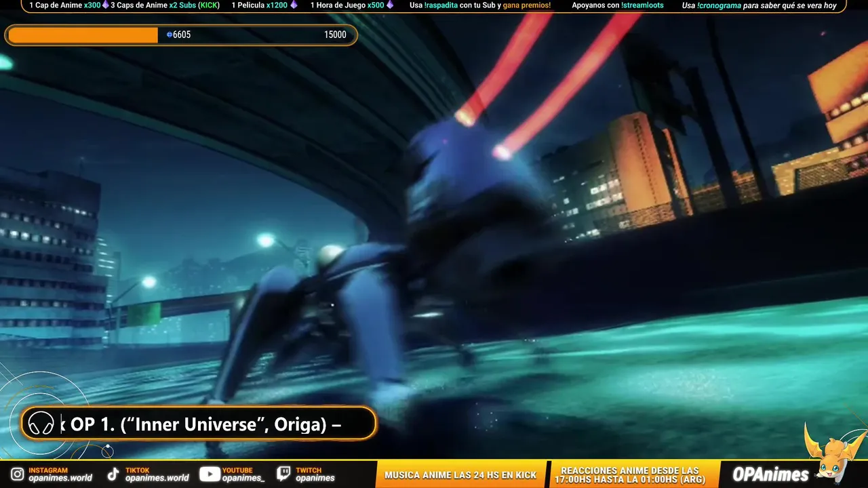Viewport: 868px width, 488px height.
Task: Click the 15000 goal value
Action: pyautogui.click(x=335, y=35)
